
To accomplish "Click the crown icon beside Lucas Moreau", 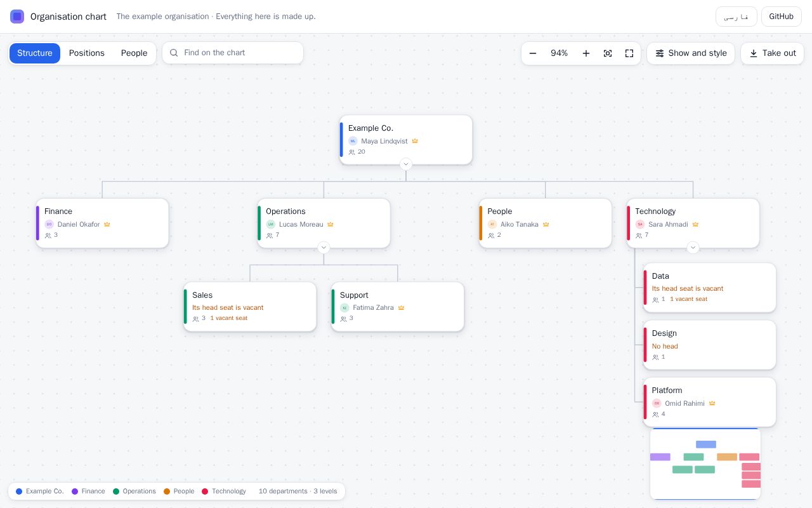I will click(x=331, y=224).
